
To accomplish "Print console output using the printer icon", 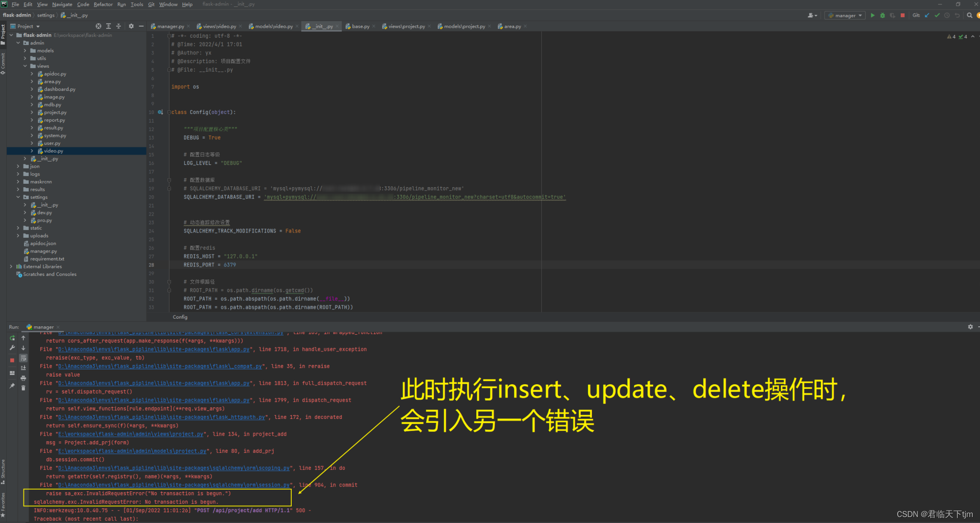I will (x=23, y=378).
